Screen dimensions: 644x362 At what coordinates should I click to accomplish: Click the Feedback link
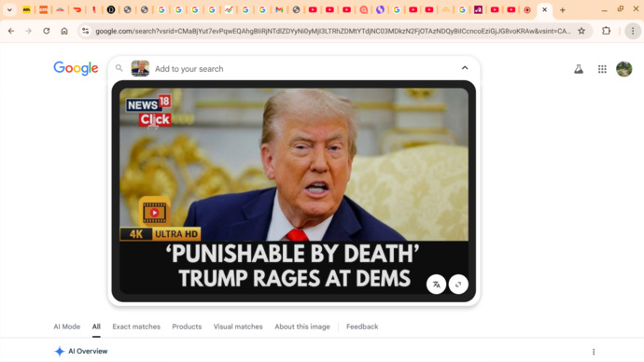click(x=362, y=327)
